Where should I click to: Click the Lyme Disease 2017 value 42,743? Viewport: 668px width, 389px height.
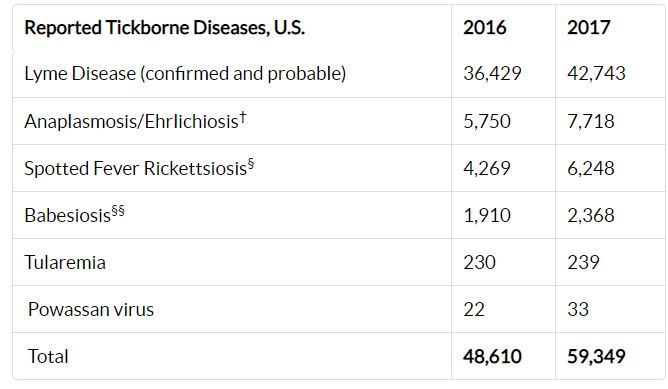(596, 74)
